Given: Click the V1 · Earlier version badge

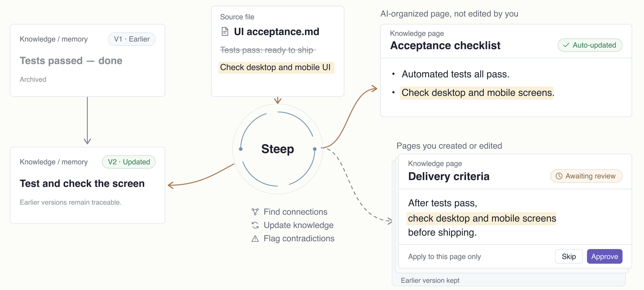Looking at the screenshot, I should 132,39.
